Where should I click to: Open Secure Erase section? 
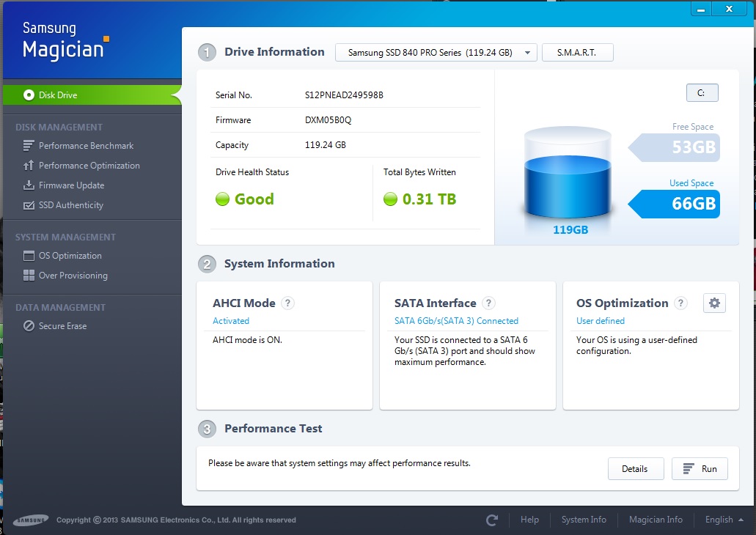62,326
